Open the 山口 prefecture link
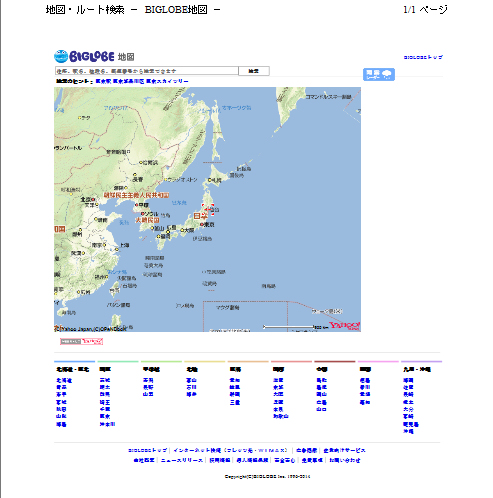Screen dimensions: 493x498 [x=321, y=409]
